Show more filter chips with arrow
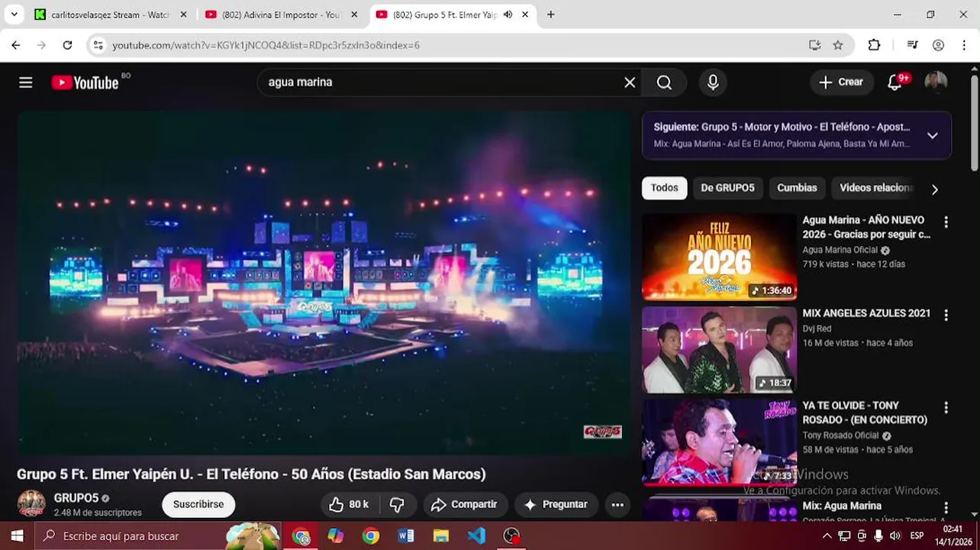This screenshot has height=550, width=980. tap(934, 189)
